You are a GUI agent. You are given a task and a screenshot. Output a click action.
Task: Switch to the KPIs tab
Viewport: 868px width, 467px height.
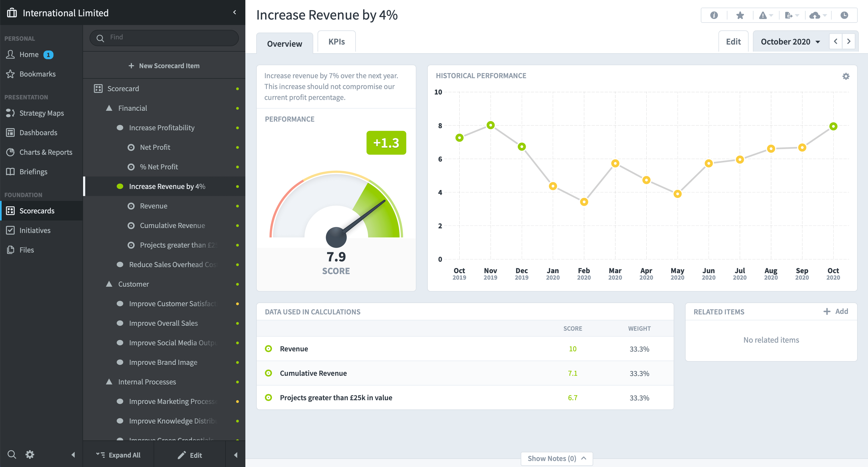(336, 42)
